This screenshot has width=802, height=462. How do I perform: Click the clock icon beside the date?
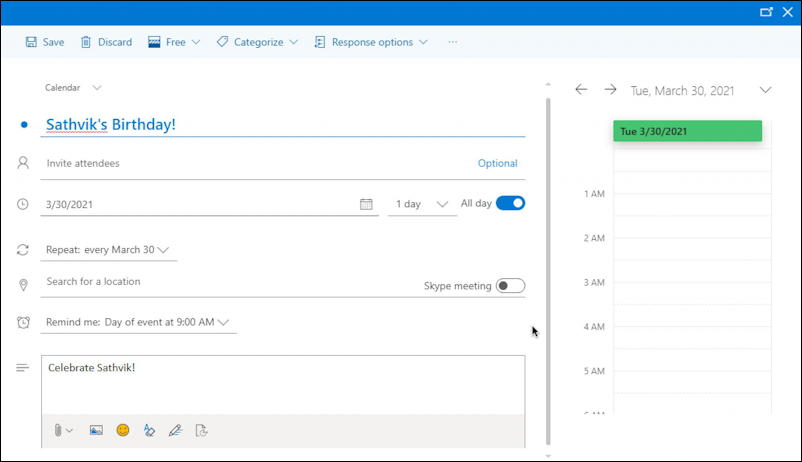coord(23,204)
